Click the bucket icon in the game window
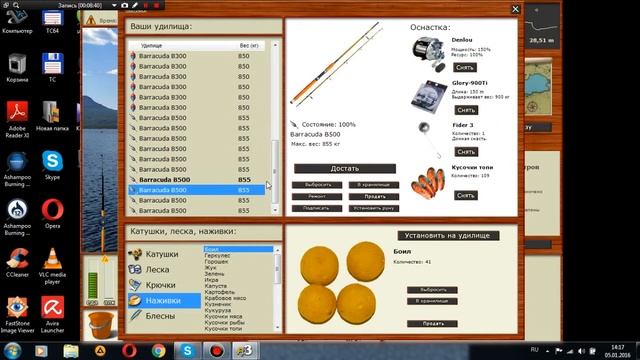 tap(100, 325)
